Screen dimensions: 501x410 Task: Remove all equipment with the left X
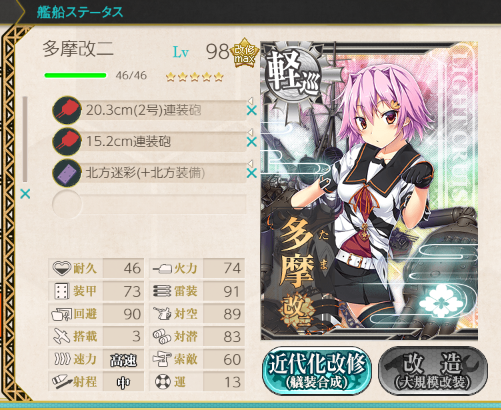click(25, 194)
